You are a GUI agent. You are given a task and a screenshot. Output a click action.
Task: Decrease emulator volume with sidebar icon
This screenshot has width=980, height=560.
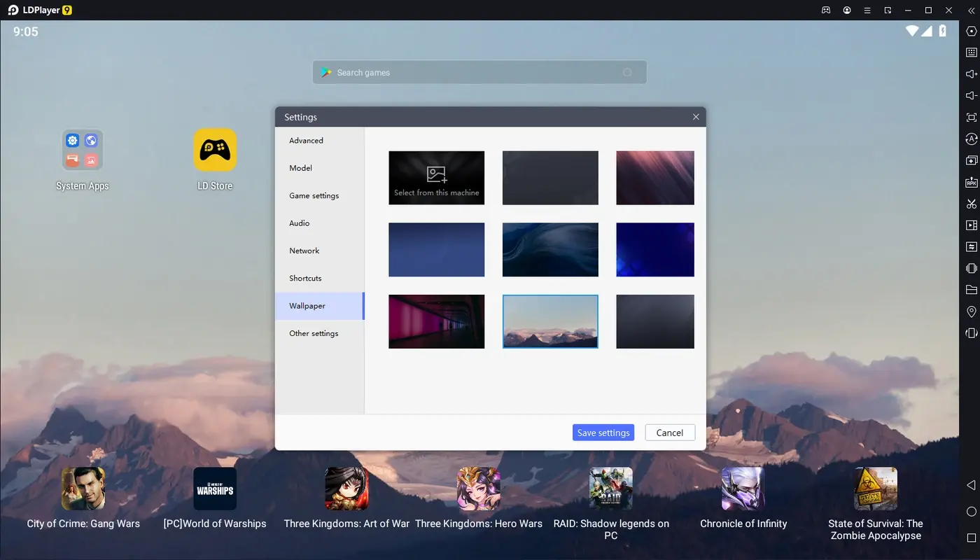[970, 95]
